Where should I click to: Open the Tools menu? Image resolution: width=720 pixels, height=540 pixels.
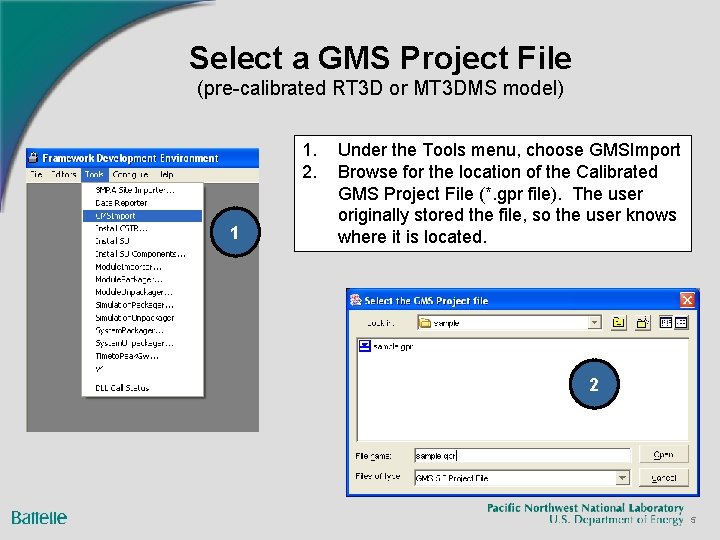coord(94,174)
